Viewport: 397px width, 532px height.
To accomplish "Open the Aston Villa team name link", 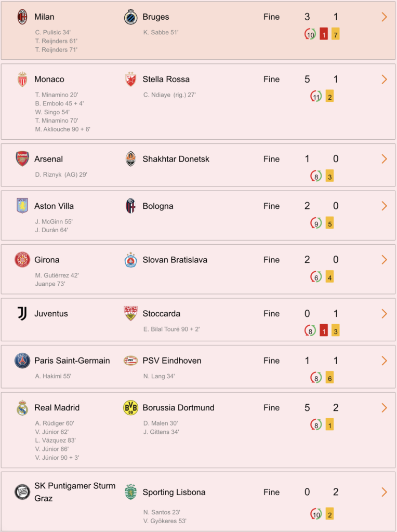I will 54,206.
